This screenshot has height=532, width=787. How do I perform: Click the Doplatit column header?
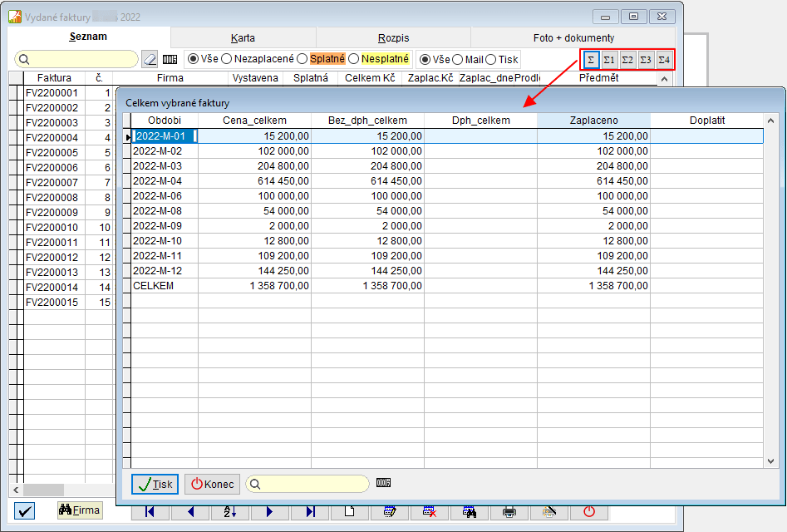[x=707, y=121]
